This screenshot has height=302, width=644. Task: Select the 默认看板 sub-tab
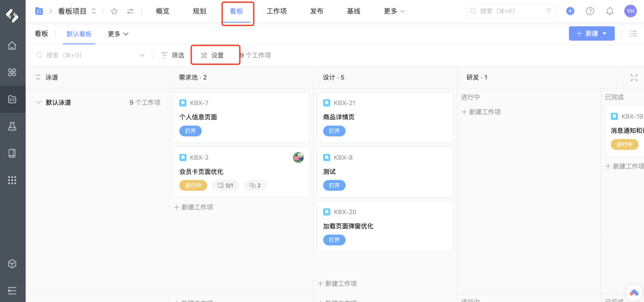pyautogui.click(x=79, y=34)
